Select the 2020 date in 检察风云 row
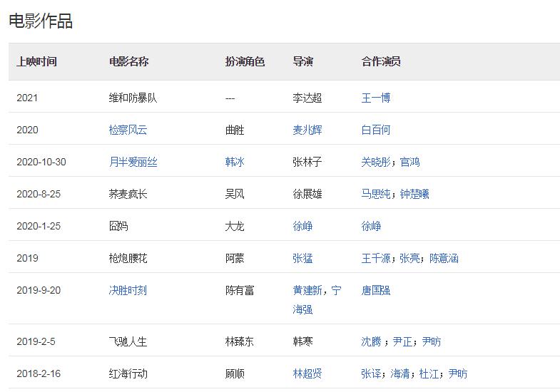 [27, 130]
